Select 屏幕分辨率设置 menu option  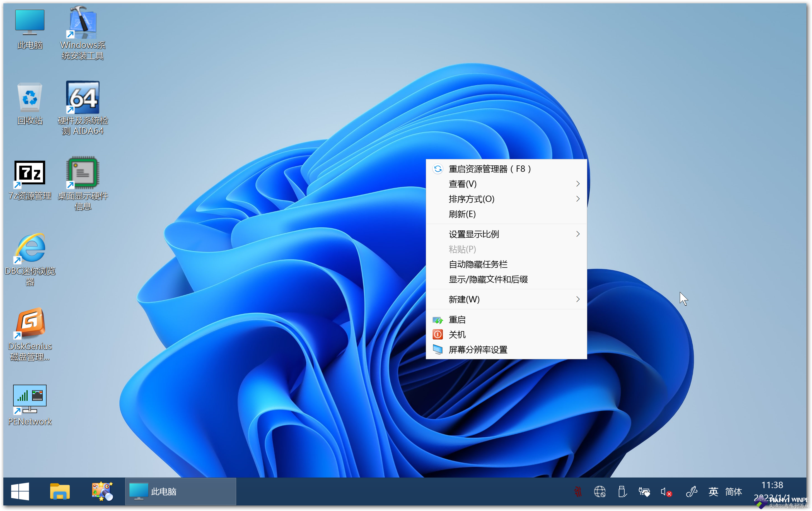479,350
